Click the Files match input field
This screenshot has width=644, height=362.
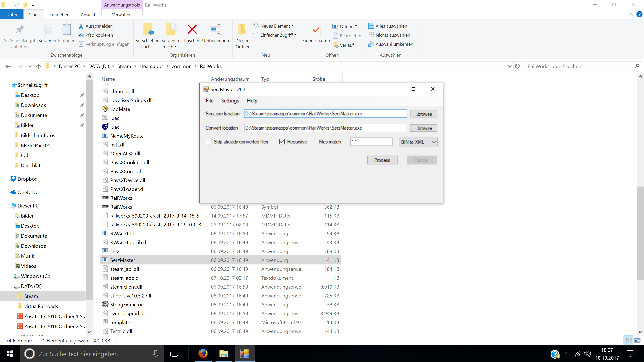[371, 142]
